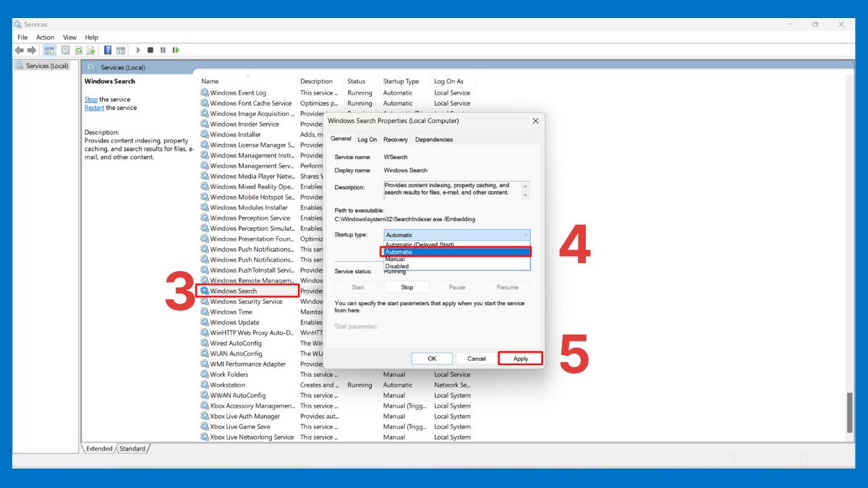This screenshot has width=868, height=488.
Task: Click the gear icon beside Windows Event Log
Action: pos(205,93)
